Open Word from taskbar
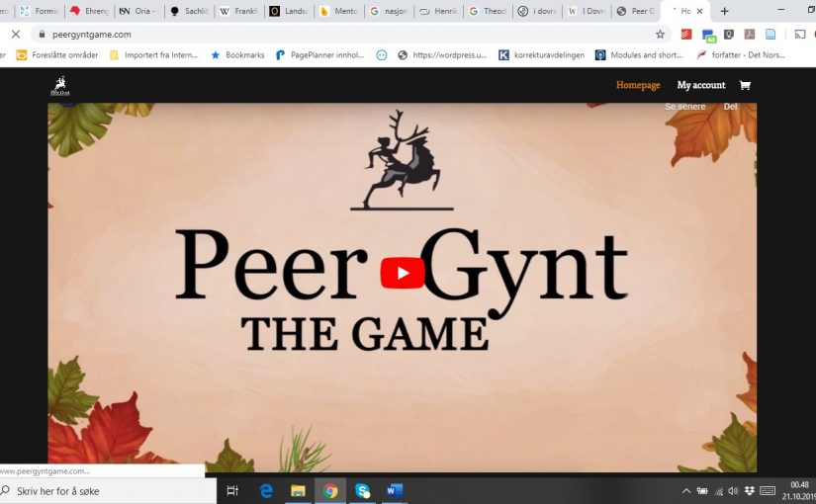816x504 pixels. 395,490
